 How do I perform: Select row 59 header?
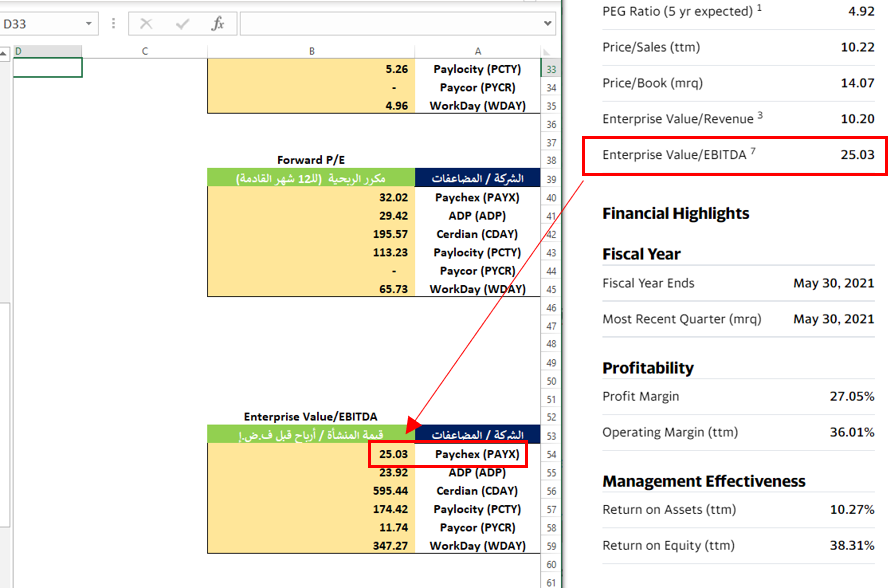click(551, 546)
